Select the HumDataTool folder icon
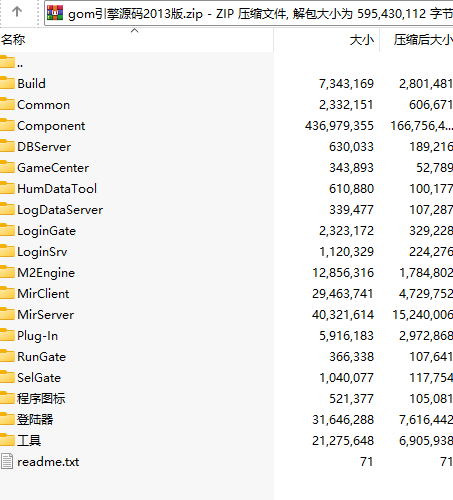 [7, 188]
